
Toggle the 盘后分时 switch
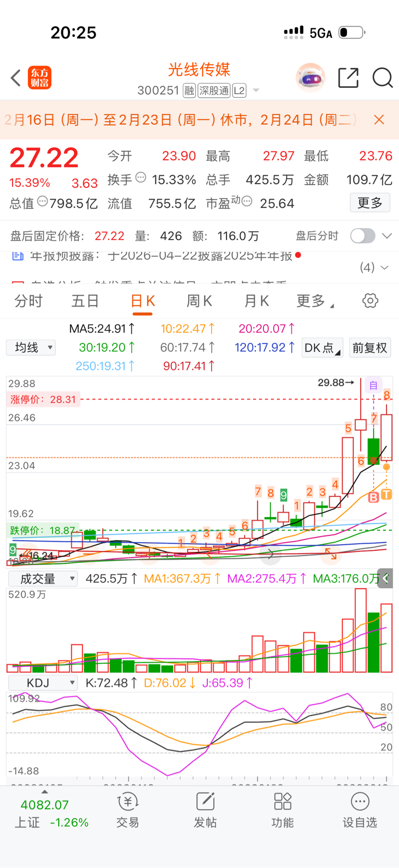pos(363,236)
